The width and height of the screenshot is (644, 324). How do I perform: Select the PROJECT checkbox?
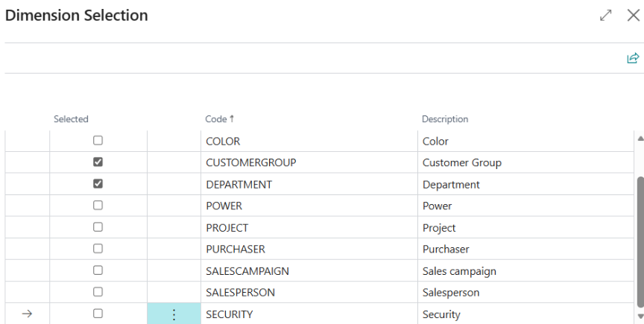(98, 227)
